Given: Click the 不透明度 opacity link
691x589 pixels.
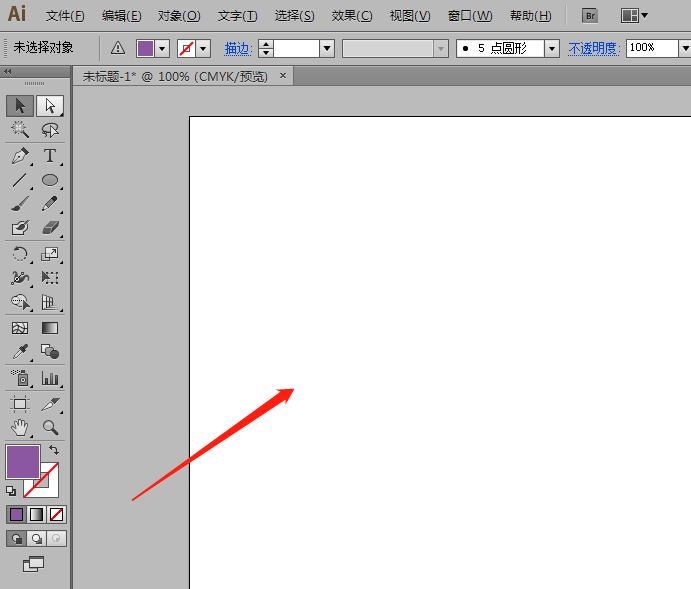Looking at the screenshot, I should pyautogui.click(x=594, y=48).
